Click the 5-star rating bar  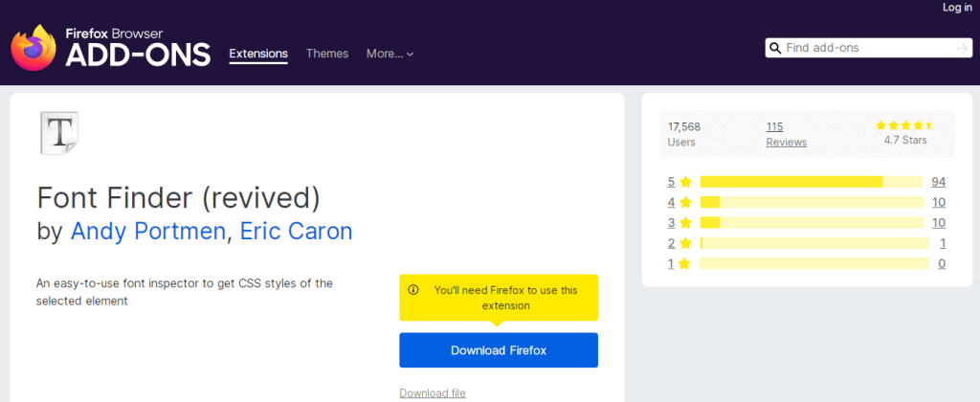point(812,182)
